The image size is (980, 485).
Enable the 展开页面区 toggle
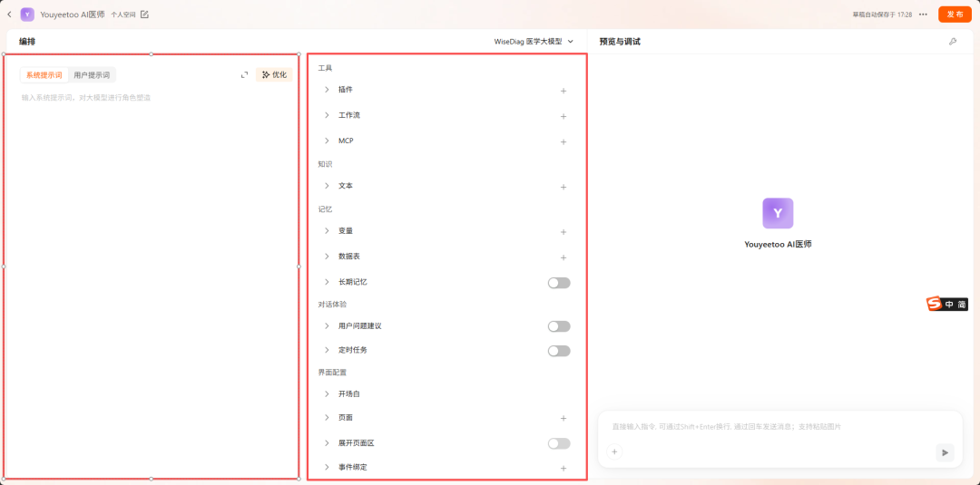click(559, 443)
